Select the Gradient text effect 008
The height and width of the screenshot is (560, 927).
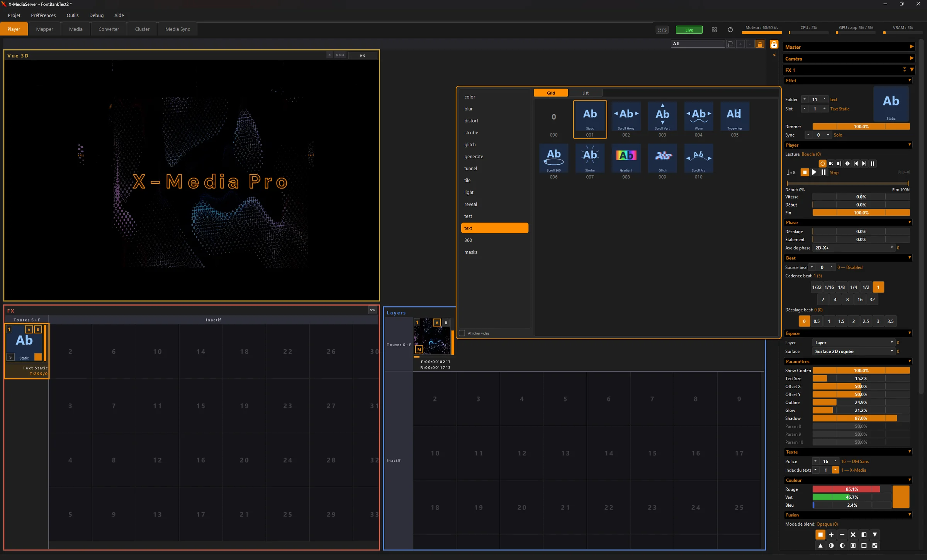(626, 158)
